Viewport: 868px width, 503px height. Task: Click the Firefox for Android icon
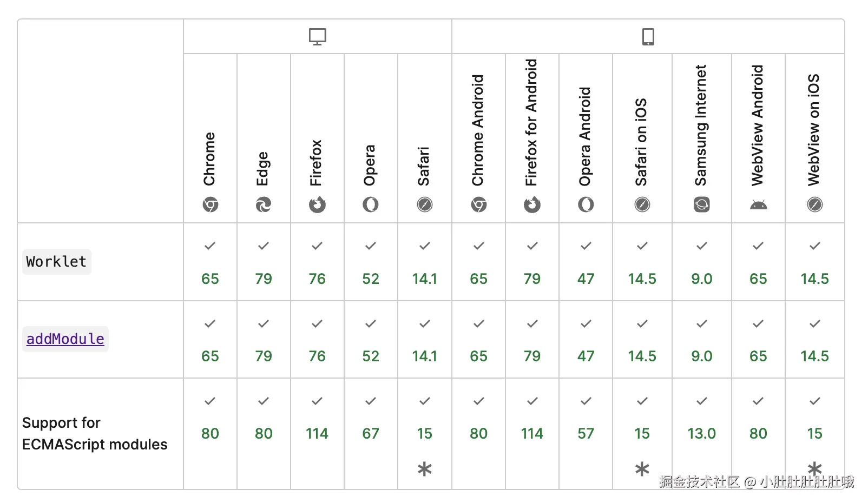[x=532, y=204]
